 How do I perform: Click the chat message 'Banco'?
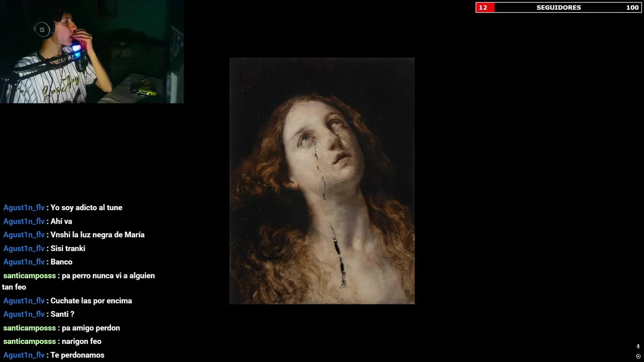(x=61, y=262)
